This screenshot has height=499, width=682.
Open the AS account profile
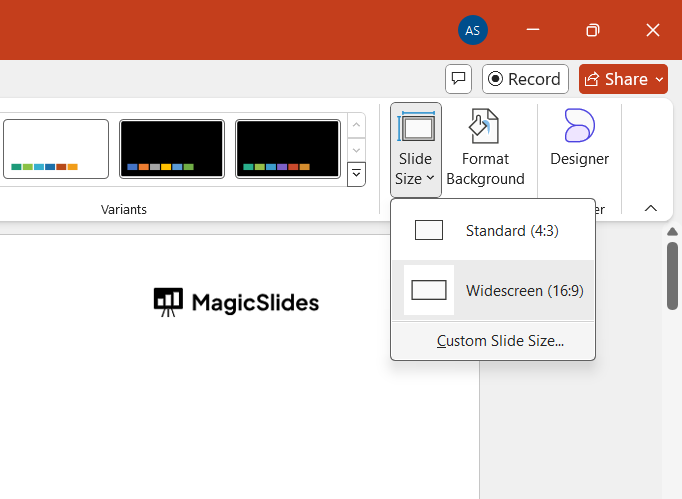pyautogui.click(x=472, y=30)
